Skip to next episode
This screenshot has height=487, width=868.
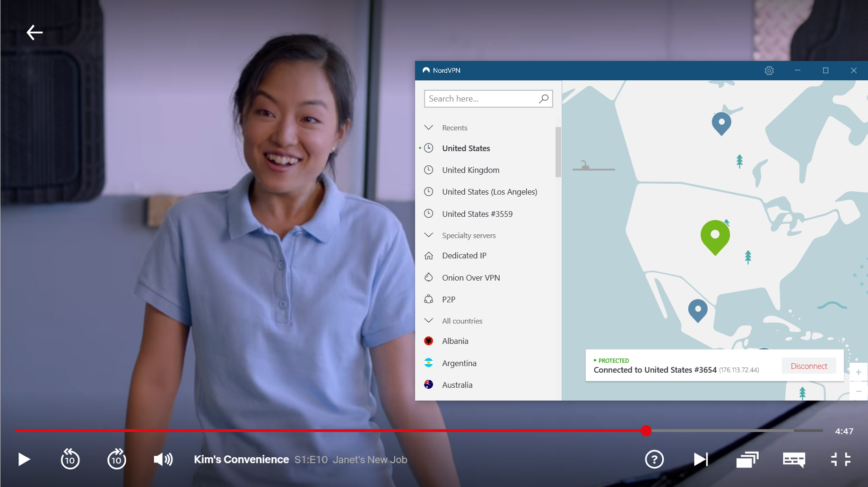701,459
